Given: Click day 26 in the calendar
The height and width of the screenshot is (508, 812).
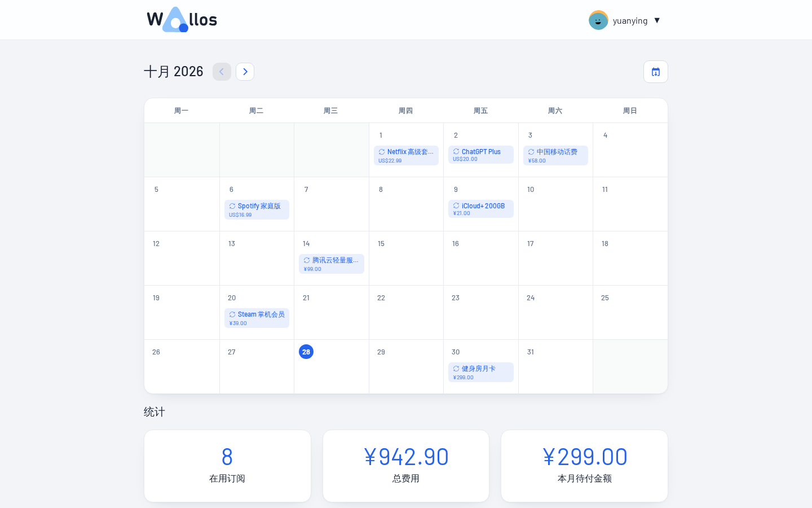Looking at the screenshot, I should tap(156, 352).
